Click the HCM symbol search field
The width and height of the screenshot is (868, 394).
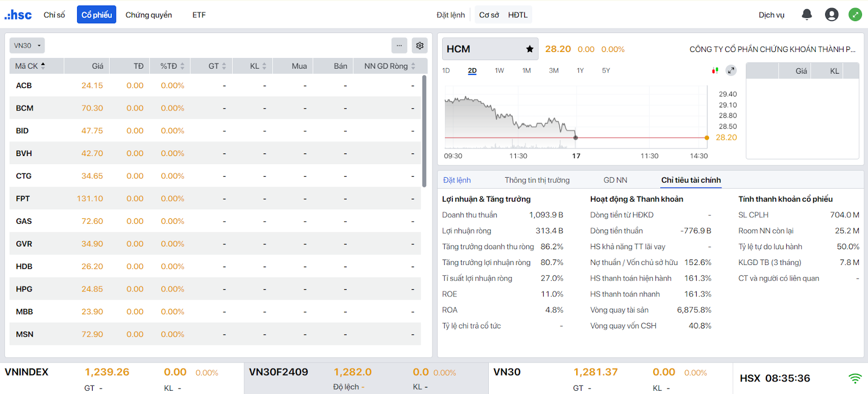[x=490, y=49]
